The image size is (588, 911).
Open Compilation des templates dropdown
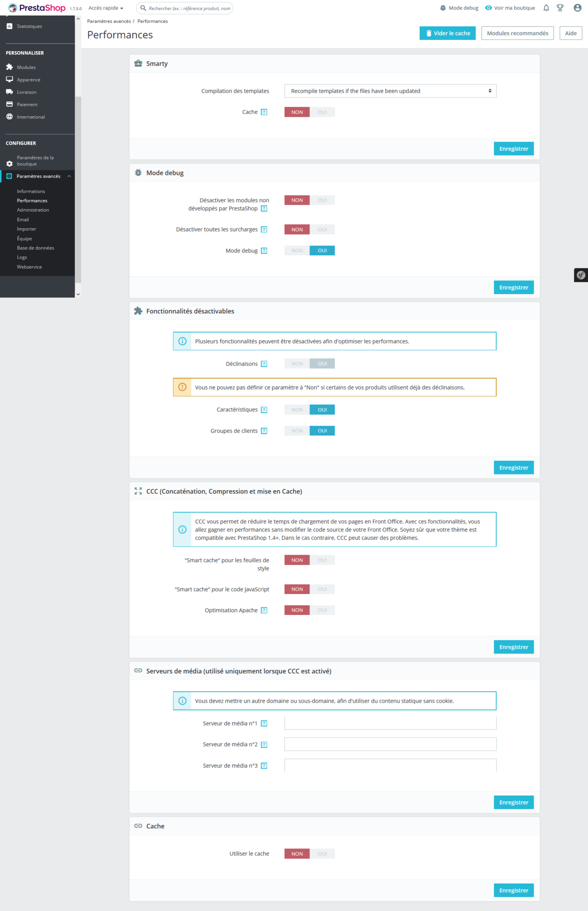click(390, 91)
